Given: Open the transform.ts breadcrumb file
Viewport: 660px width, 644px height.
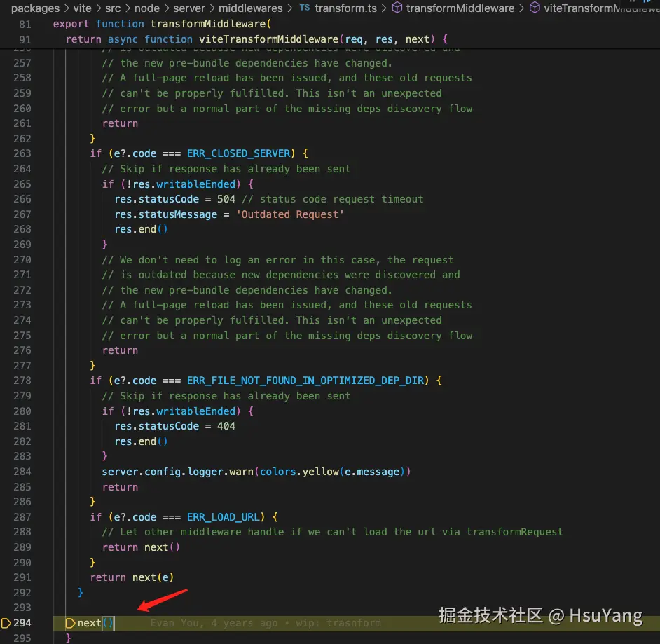Looking at the screenshot, I should click(x=345, y=8).
